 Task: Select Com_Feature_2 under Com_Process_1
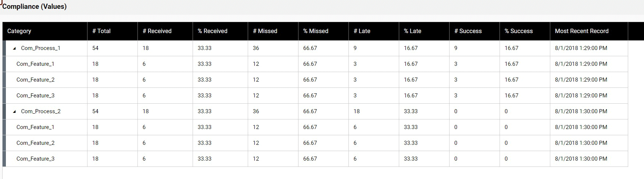pyautogui.click(x=35, y=80)
